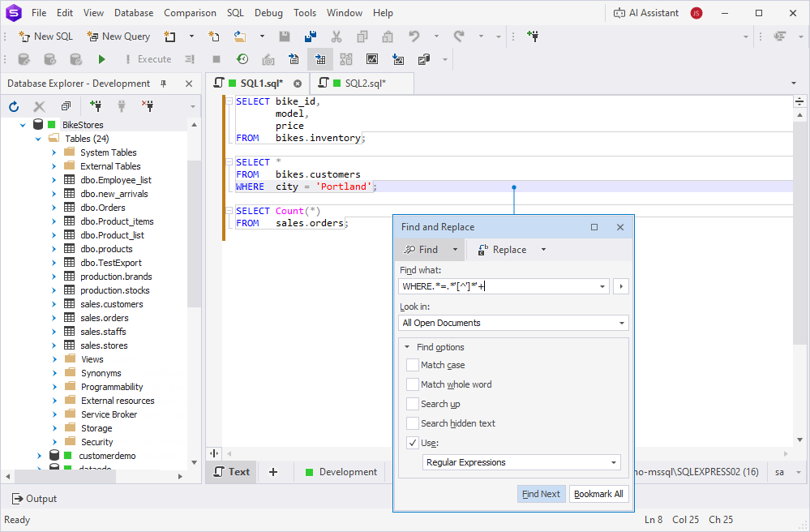Click New Connection plug icon in Database Explorer
The height and width of the screenshot is (532, 810).
point(96,106)
